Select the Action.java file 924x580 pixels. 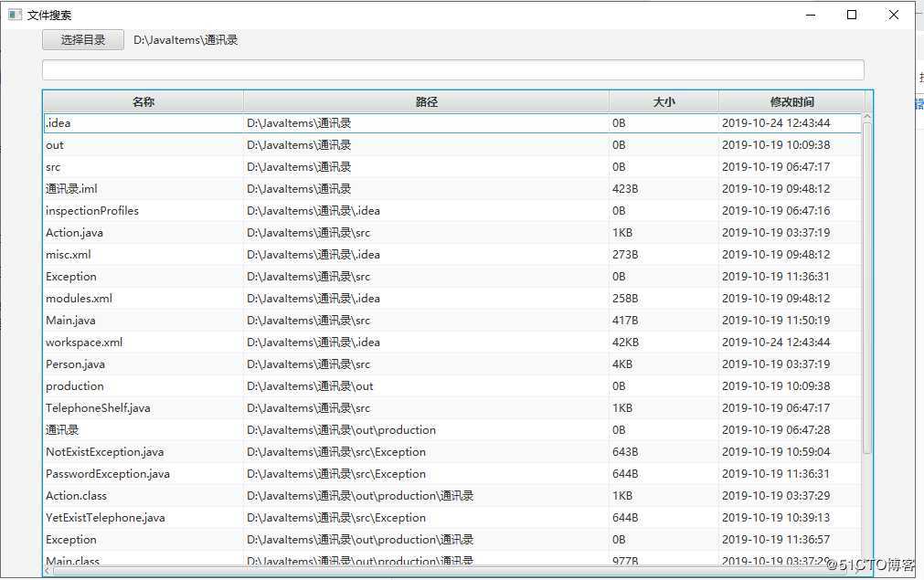(74, 233)
